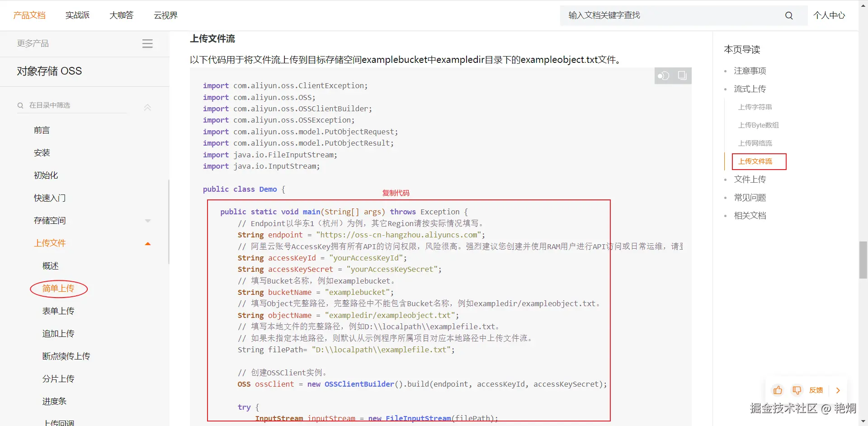Jump to 上传网络流 in page guide
Viewport: 868px width, 426px height.
755,143
